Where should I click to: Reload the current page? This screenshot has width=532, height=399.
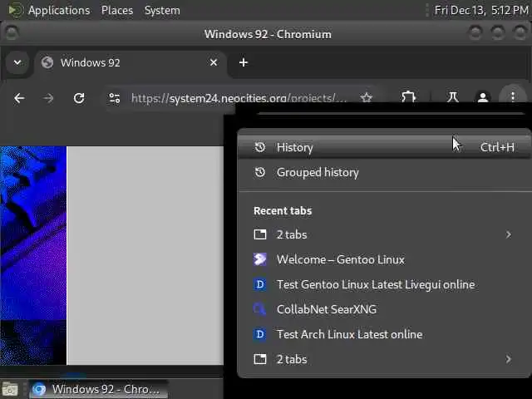click(79, 98)
